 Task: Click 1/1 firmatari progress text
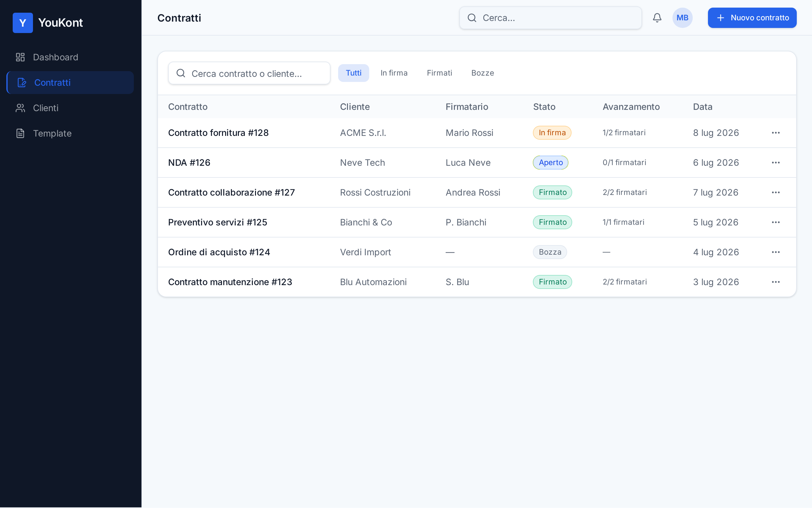pyautogui.click(x=623, y=223)
